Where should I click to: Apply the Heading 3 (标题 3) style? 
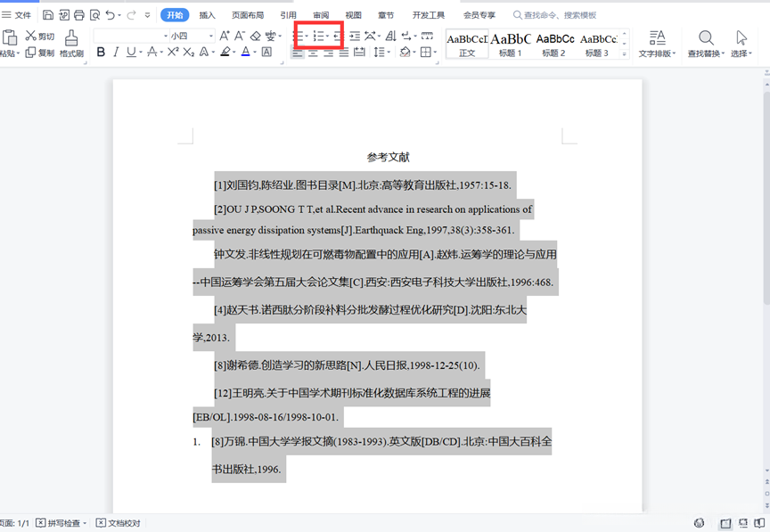click(x=598, y=45)
